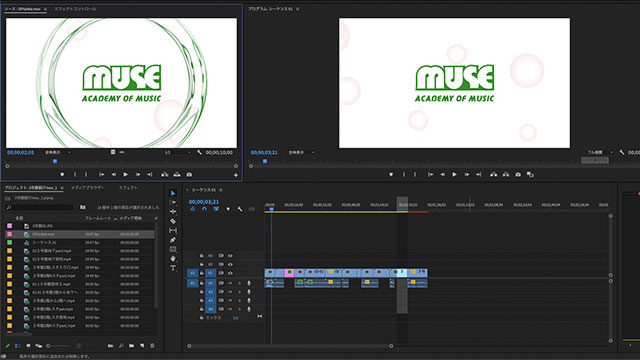
Task: Open Source monitor zoom level dropdown
Action: coord(58,153)
